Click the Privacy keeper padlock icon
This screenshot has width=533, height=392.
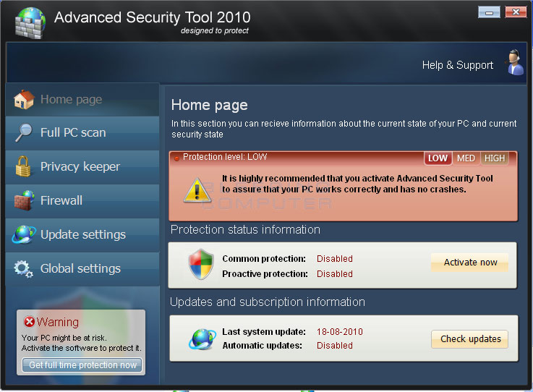23,166
